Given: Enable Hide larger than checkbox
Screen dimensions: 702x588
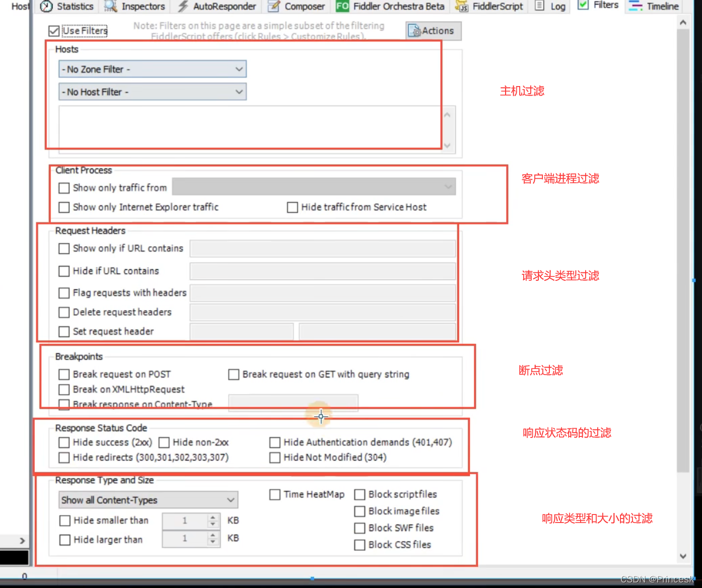Looking at the screenshot, I should point(65,540).
